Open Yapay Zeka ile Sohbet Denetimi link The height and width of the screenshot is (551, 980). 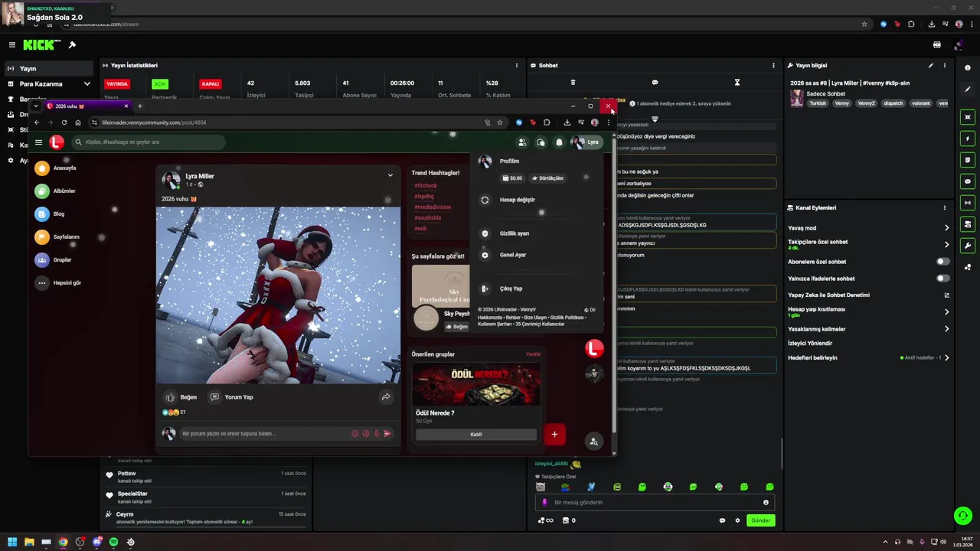(869, 295)
